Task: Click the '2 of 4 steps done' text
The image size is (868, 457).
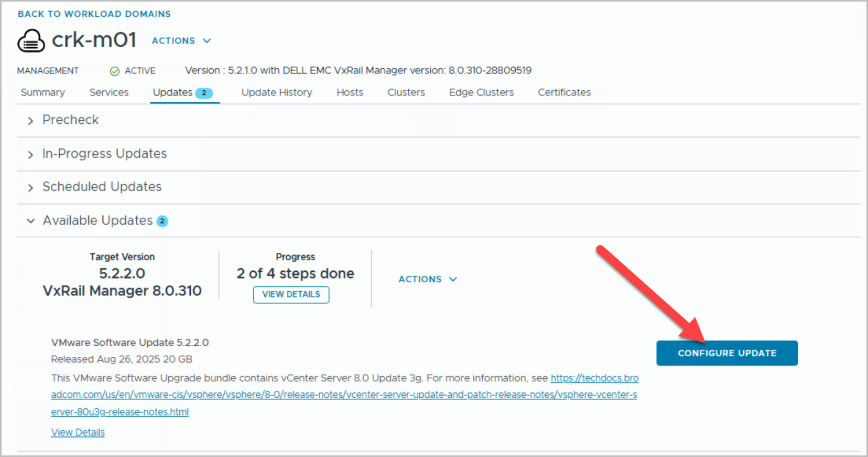Action: (x=296, y=273)
